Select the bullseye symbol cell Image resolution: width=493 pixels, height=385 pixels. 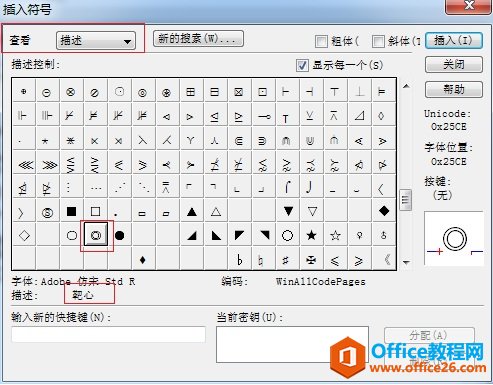point(96,235)
